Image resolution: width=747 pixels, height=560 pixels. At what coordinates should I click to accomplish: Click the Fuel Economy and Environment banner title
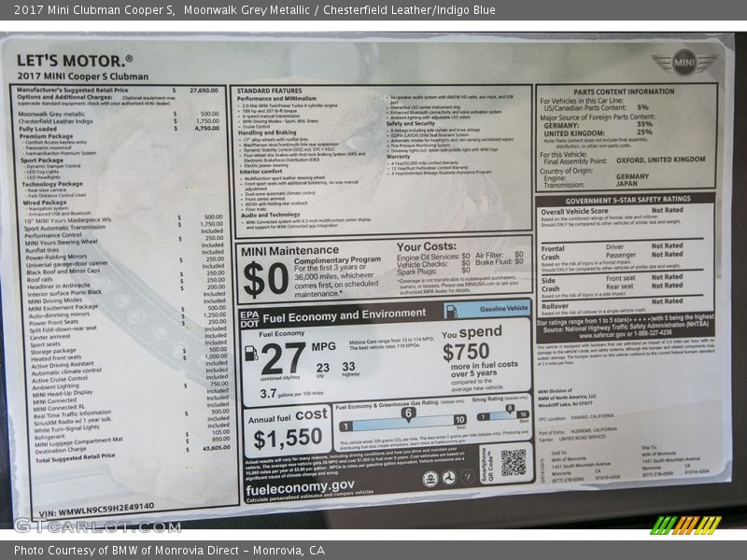pyautogui.click(x=344, y=315)
